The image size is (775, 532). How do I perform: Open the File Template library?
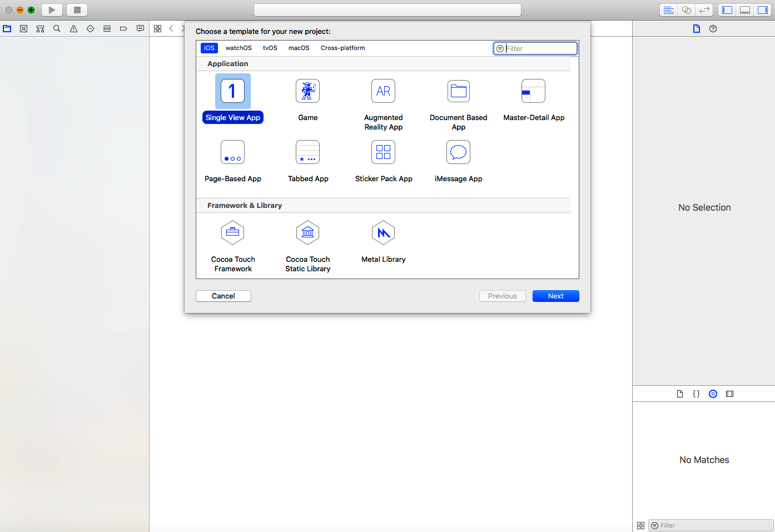coord(680,394)
